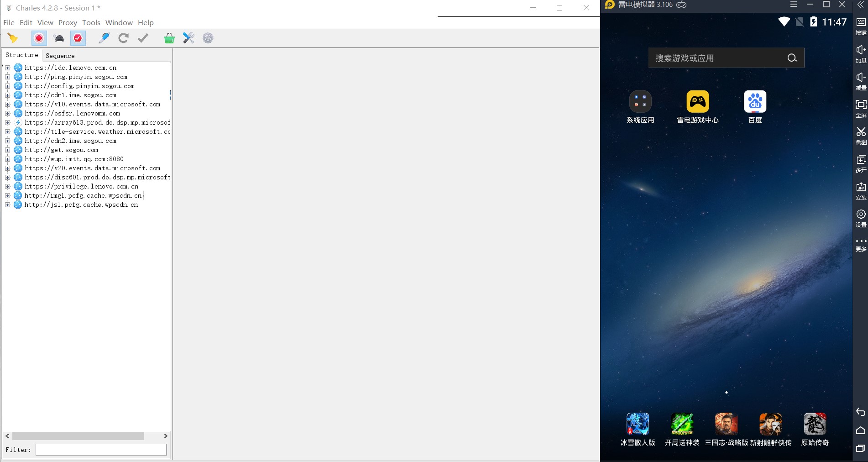Viewport: 868px width, 462px height.
Task: Click the emulator back arrow button
Action: [861, 412]
